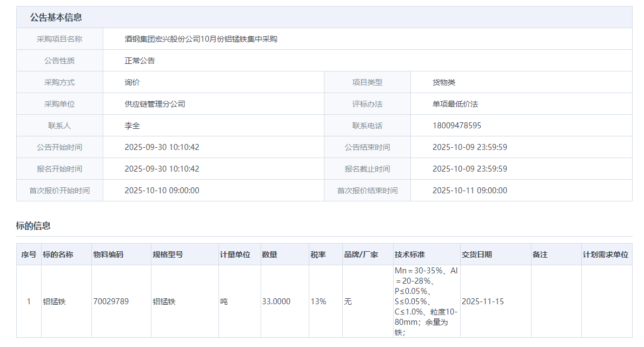Click the 标的名称 column header
This screenshot has width=644, height=347.
pyautogui.click(x=58, y=254)
